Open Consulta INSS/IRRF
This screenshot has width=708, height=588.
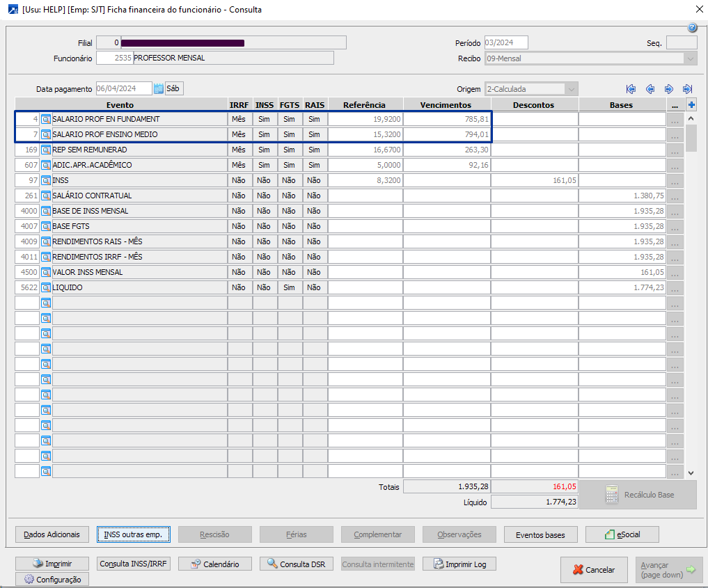click(133, 564)
